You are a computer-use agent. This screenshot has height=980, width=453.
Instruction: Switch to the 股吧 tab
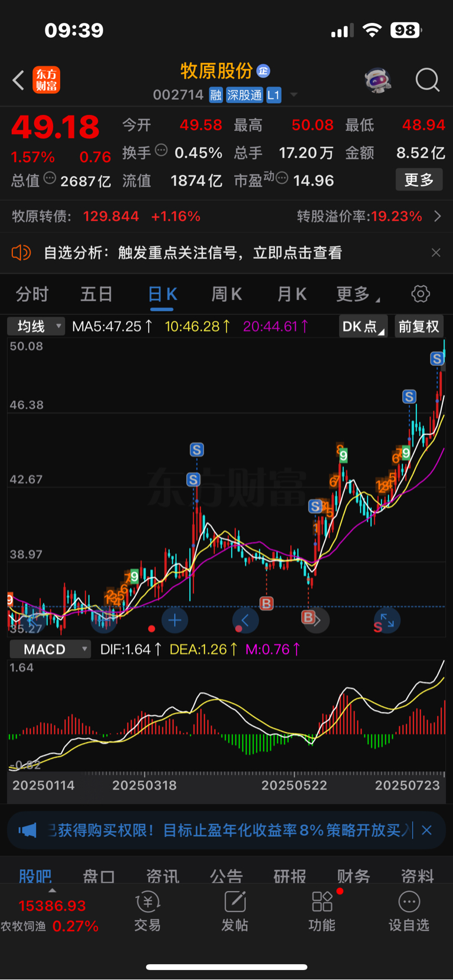pyautogui.click(x=35, y=876)
